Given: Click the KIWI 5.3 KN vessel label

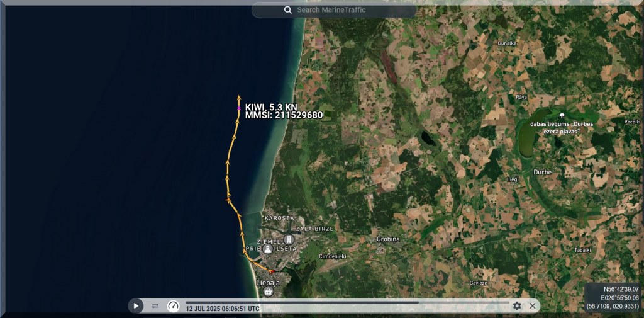Looking at the screenshot, I should (x=271, y=107).
